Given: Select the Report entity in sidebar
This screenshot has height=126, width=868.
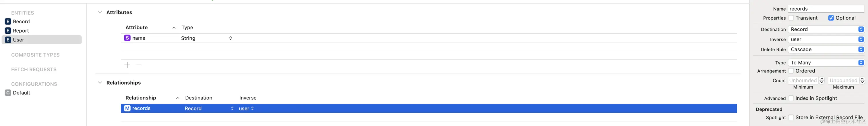Looking at the screenshot, I should [21, 31].
